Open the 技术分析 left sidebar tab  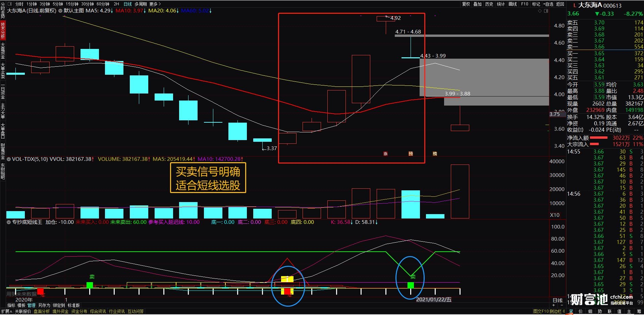click(x=3, y=30)
